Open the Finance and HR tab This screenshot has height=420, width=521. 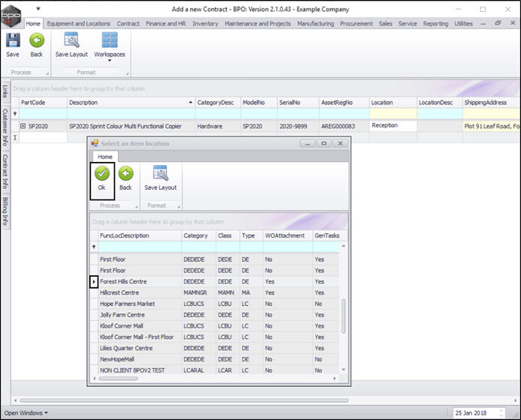pos(165,23)
